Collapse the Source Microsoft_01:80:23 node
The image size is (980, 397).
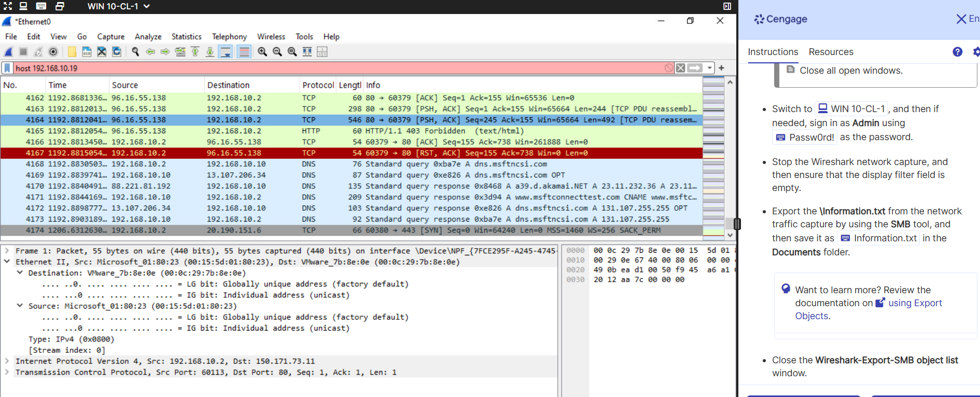coord(20,306)
